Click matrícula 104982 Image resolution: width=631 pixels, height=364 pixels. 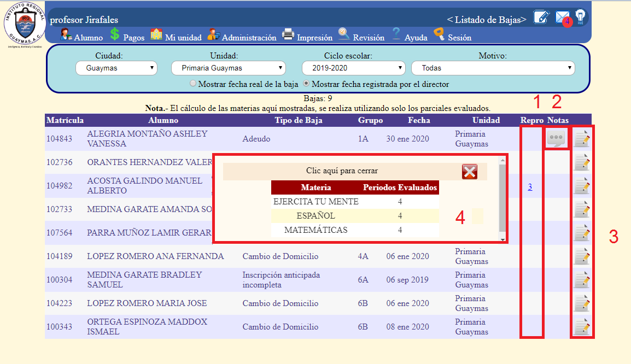pos(59,185)
